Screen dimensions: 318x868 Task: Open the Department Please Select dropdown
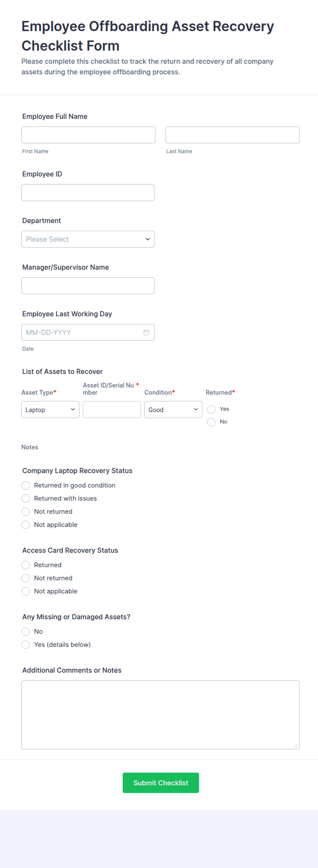pos(88,239)
